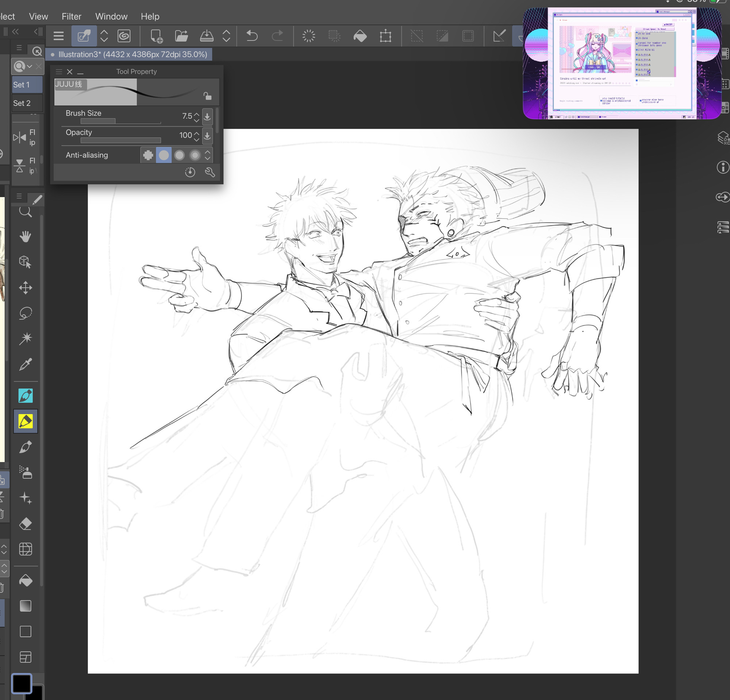
Task: Click the black main color swatch
Action: 21,683
